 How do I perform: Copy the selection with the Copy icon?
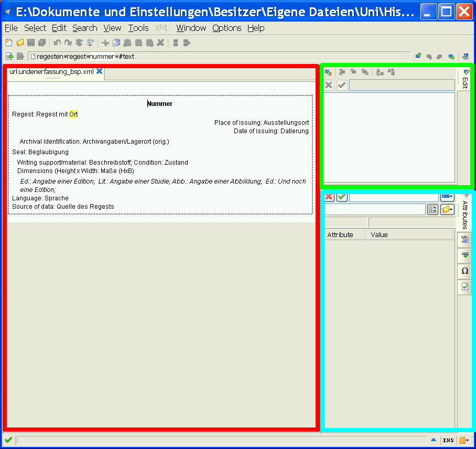pyautogui.click(x=116, y=43)
